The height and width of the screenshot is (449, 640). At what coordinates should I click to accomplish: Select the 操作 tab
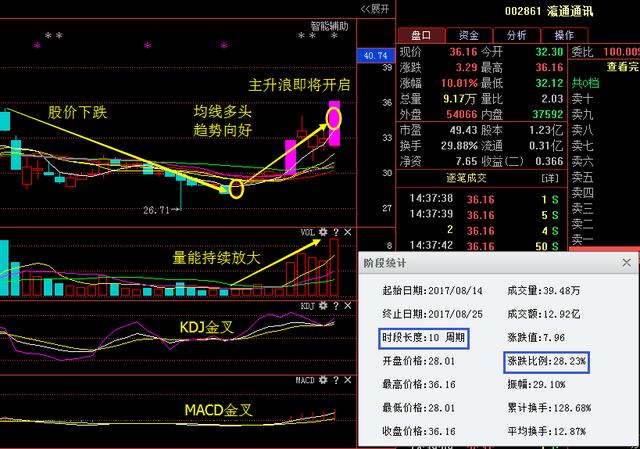coord(564,34)
